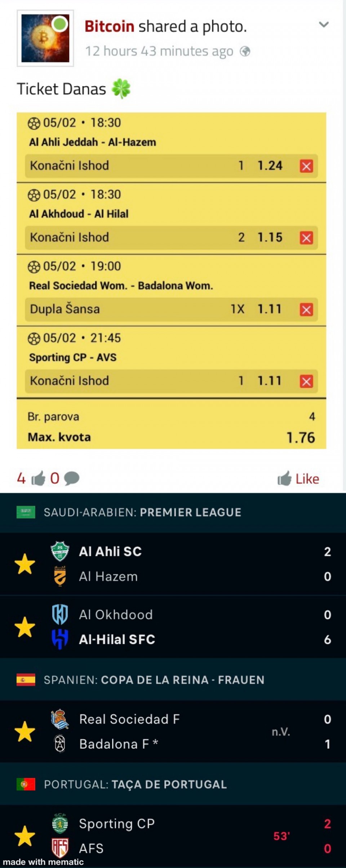The height and width of the screenshot is (868, 346).
Task: Open the Bitcoin profile name link
Action: (x=109, y=26)
